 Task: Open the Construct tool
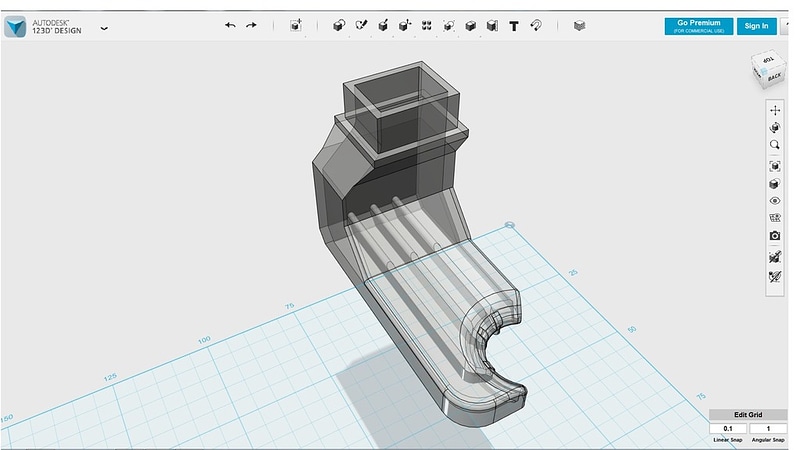[x=383, y=25]
